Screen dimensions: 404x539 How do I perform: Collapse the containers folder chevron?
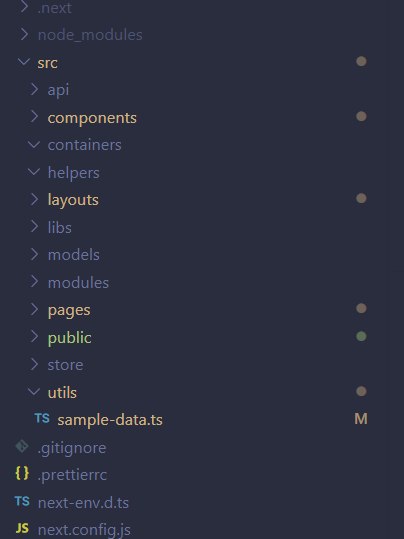point(34,144)
